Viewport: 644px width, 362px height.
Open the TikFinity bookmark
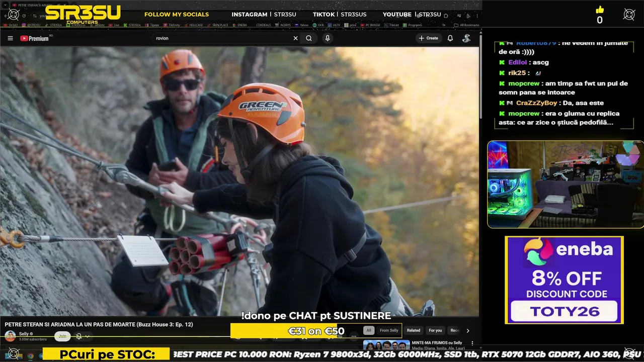coord(171,25)
